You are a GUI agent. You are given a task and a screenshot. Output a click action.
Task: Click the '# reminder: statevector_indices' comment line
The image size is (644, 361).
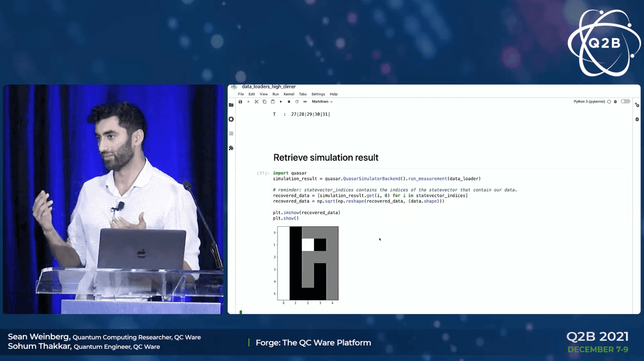[395, 190]
